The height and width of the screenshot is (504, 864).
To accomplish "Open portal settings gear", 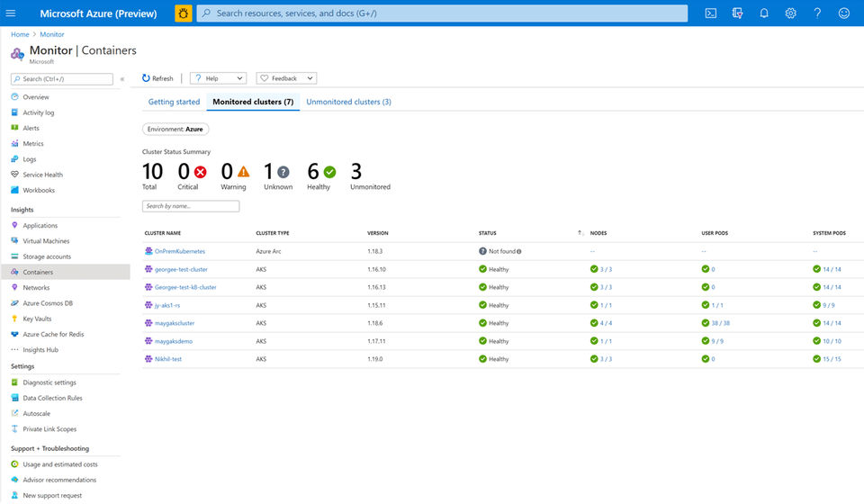I will point(790,13).
